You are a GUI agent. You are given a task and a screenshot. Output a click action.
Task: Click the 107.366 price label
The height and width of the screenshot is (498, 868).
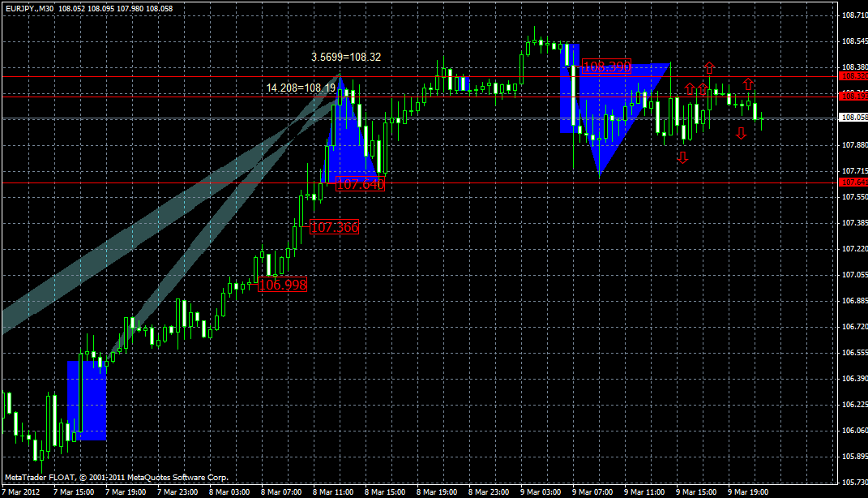[x=333, y=227]
